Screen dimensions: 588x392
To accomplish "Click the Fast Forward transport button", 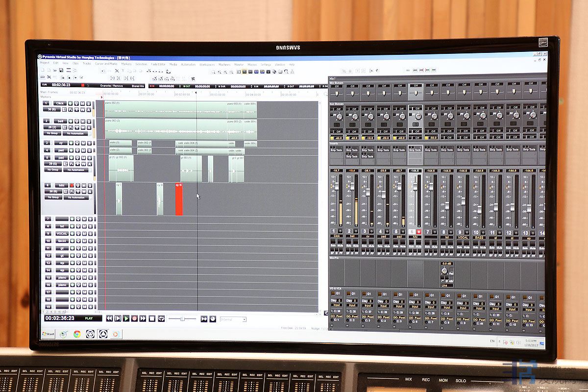I will point(143,318).
